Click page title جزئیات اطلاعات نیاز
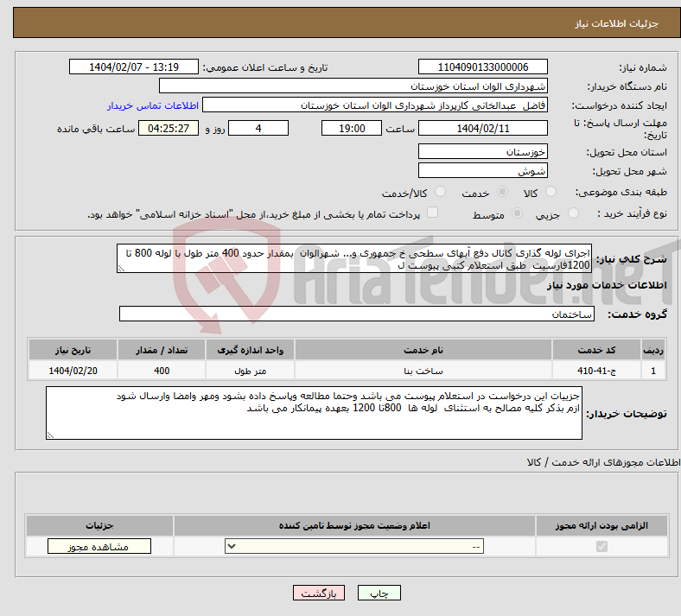681x616 pixels. pyautogui.click(x=617, y=23)
